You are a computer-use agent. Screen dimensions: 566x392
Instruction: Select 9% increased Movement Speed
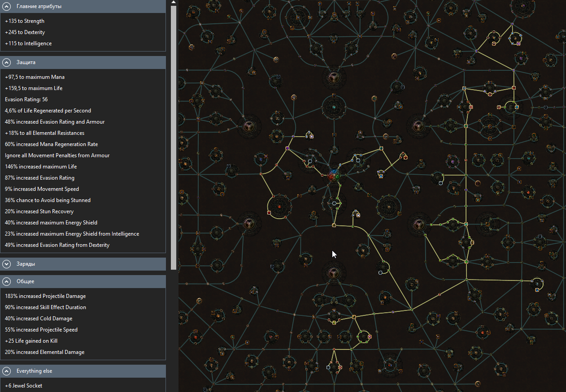tap(42, 189)
